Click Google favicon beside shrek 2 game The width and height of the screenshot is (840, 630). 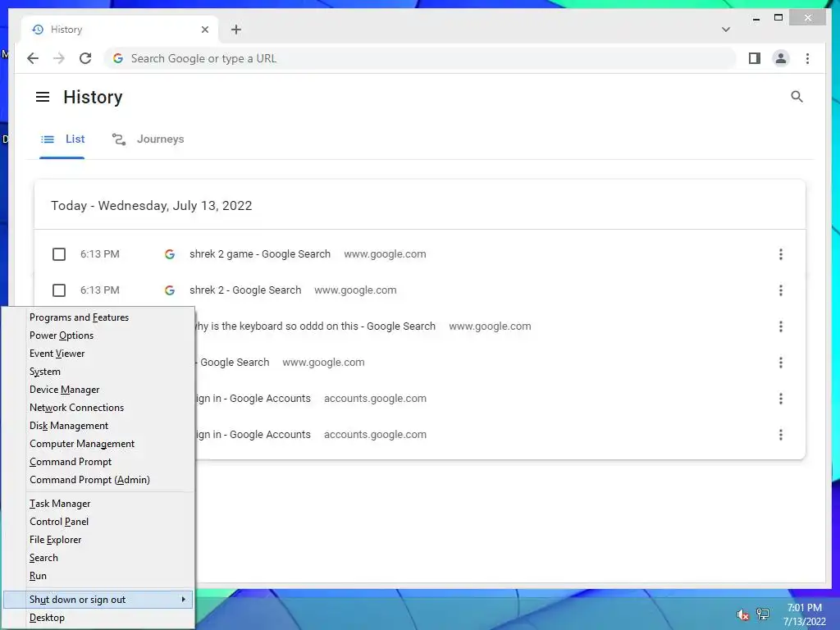pos(170,254)
